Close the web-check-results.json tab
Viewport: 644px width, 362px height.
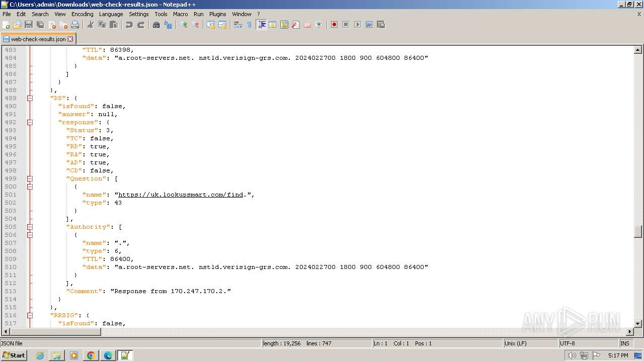70,39
